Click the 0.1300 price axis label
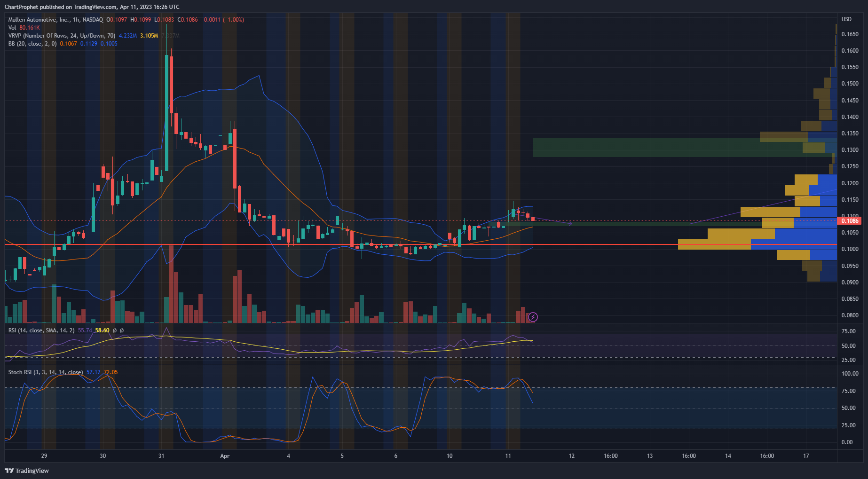868x479 pixels. (x=850, y=150)
